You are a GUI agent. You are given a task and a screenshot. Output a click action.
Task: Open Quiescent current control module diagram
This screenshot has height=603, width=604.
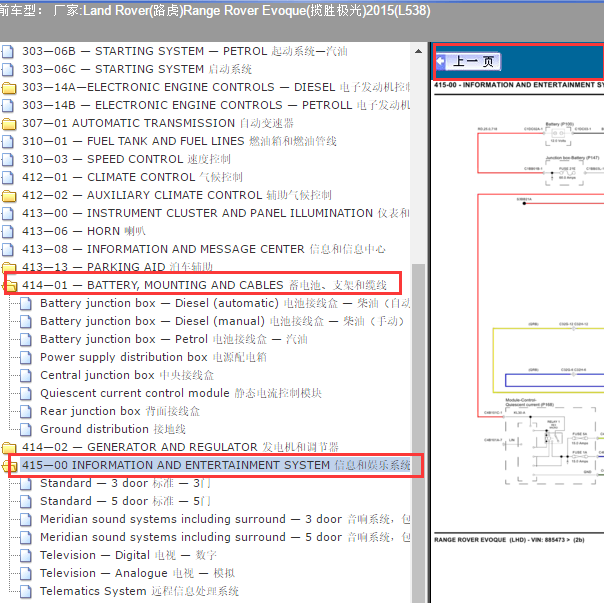pos(181,393)
